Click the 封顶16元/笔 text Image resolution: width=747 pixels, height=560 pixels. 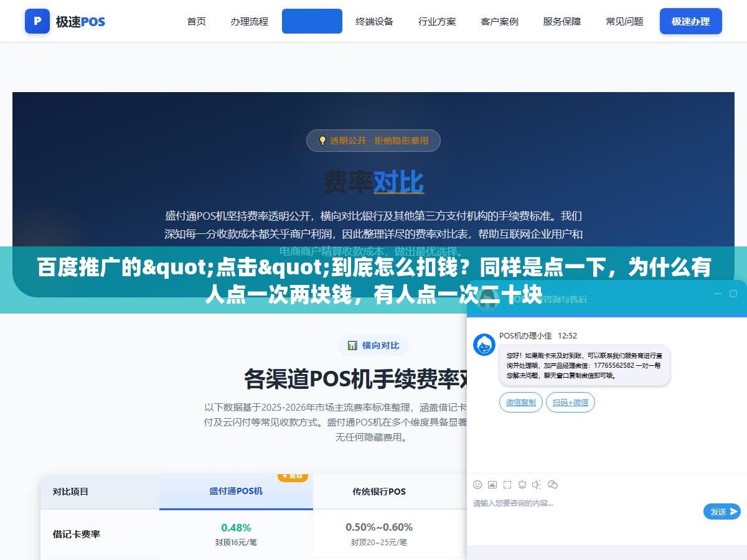(236, 542)
